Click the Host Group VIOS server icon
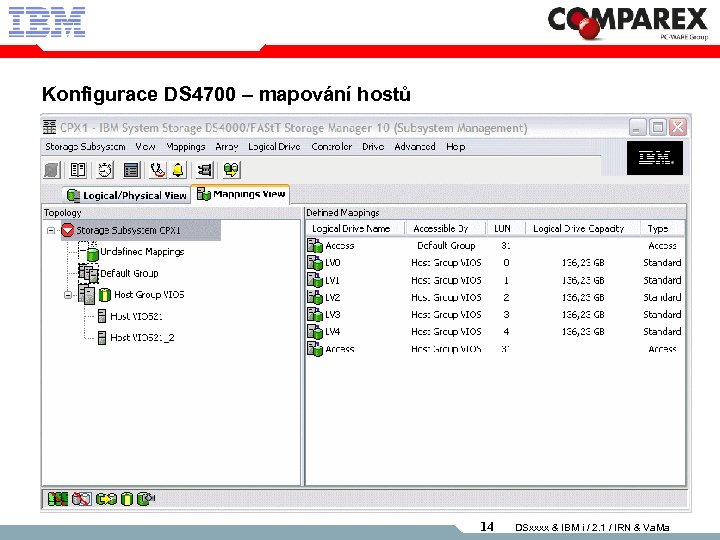The width and height of the screenshot is (720, 540). 87,294
